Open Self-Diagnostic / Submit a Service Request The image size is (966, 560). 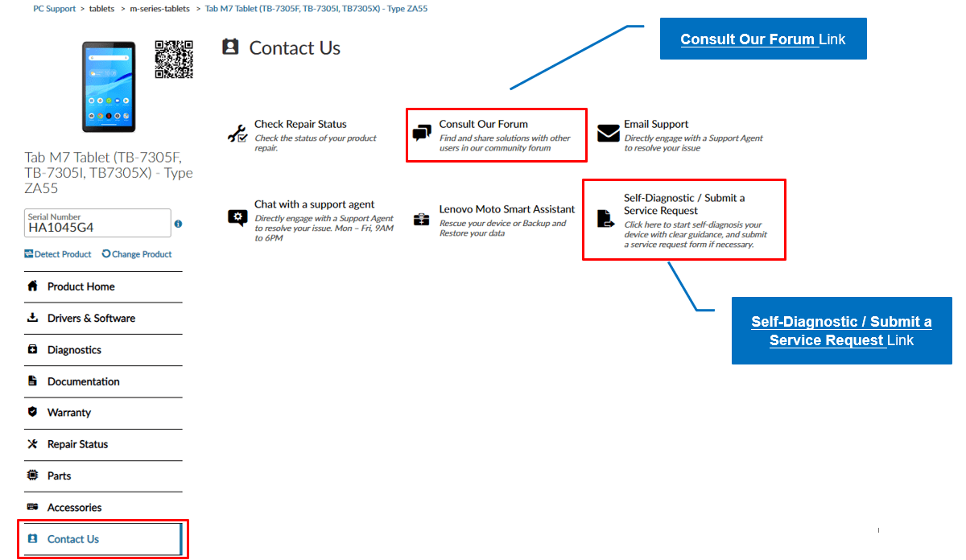tap(684, 204)
